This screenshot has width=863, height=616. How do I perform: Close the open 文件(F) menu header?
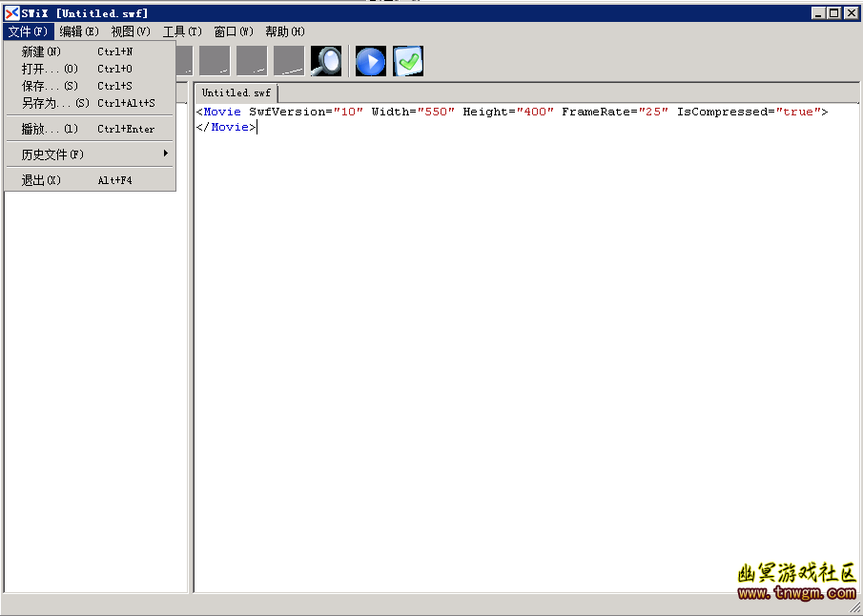click(28, 31)
